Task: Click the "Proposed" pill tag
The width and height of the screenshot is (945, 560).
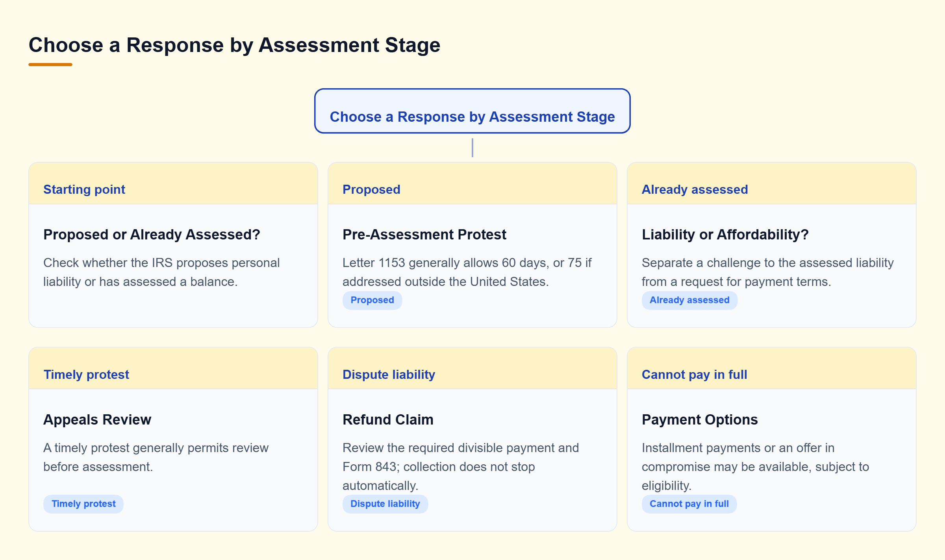Action: pyautogui.click(x=372, y=300)
